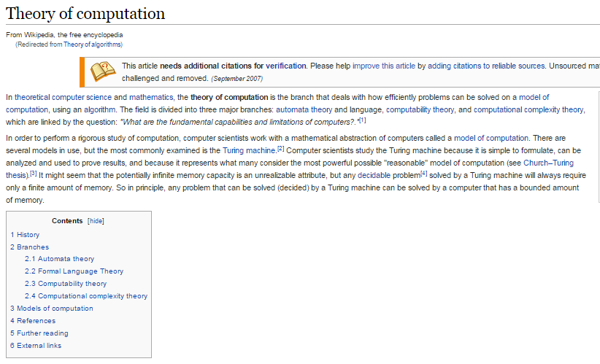
Task: Jump to footnote reference 3
Action: (x=34, y=173)
